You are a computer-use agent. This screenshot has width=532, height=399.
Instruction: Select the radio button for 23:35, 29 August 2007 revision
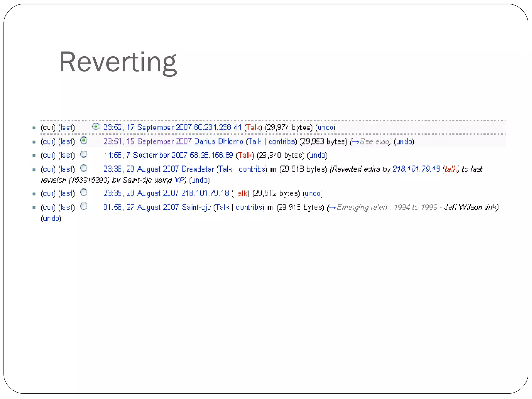click(x=84, y=192)
